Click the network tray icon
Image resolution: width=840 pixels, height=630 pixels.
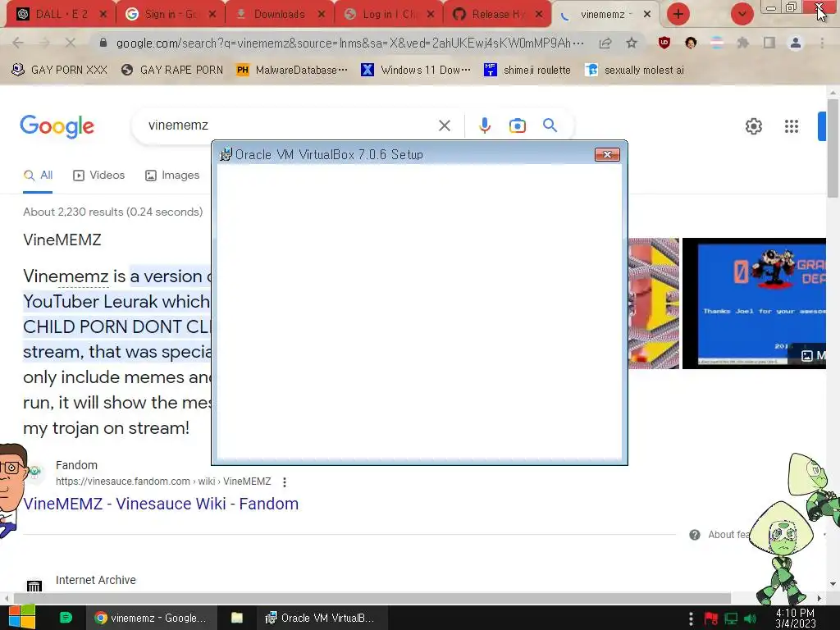731,619
